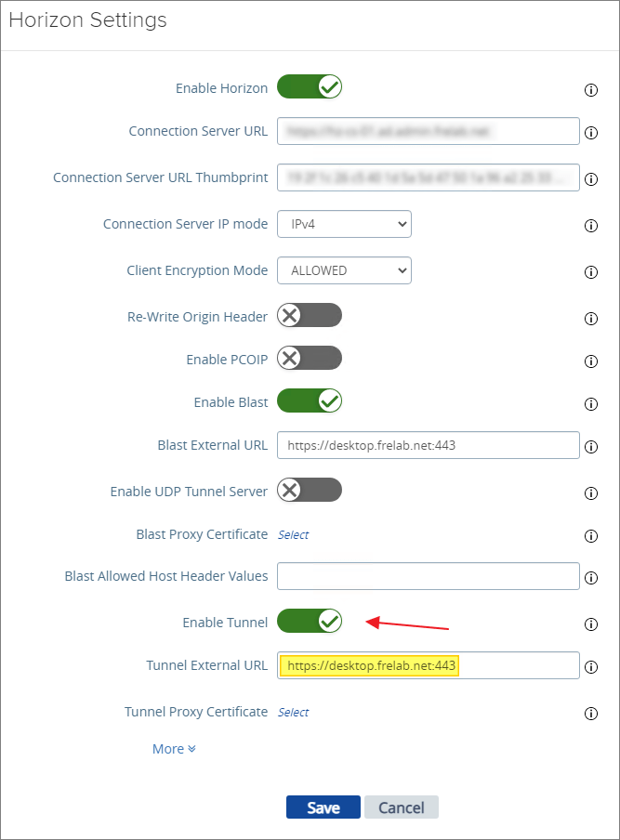Image resolution: width=620 pixels, height=840 pixels.
Task: Switch off the Enable Tunnel toggle
Action: point(310,621)
